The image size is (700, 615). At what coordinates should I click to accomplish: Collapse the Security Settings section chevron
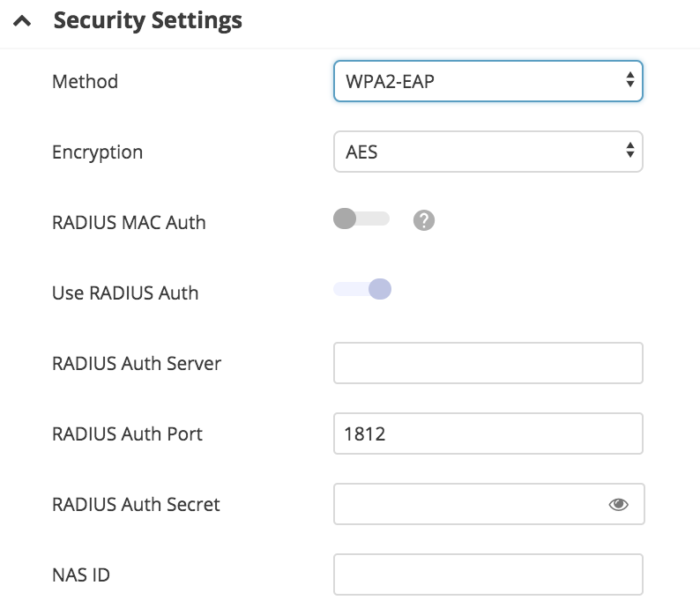(x=22, y=21)
